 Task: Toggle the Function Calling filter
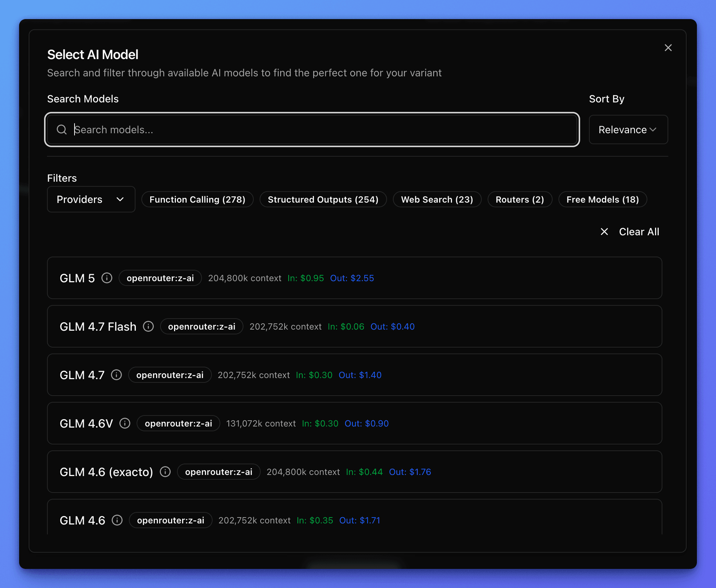pos(197,199)
